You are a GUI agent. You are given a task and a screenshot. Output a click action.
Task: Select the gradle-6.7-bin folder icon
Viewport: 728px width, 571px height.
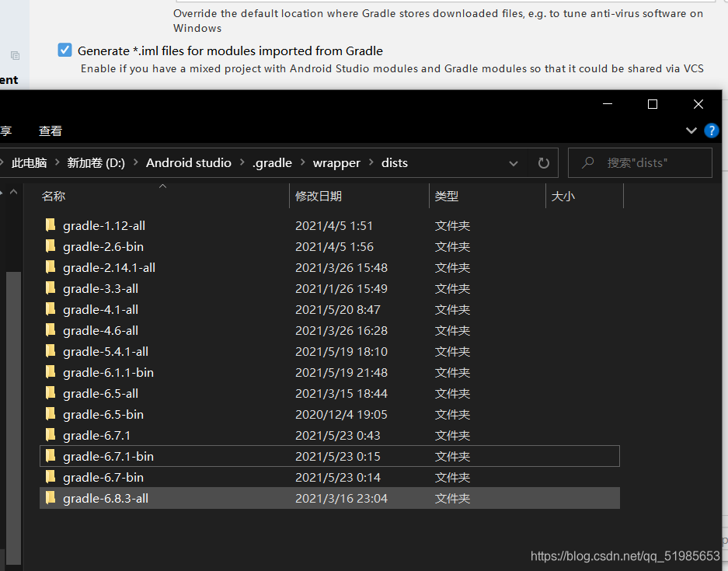pyautogui.click(x=51, y=477)
